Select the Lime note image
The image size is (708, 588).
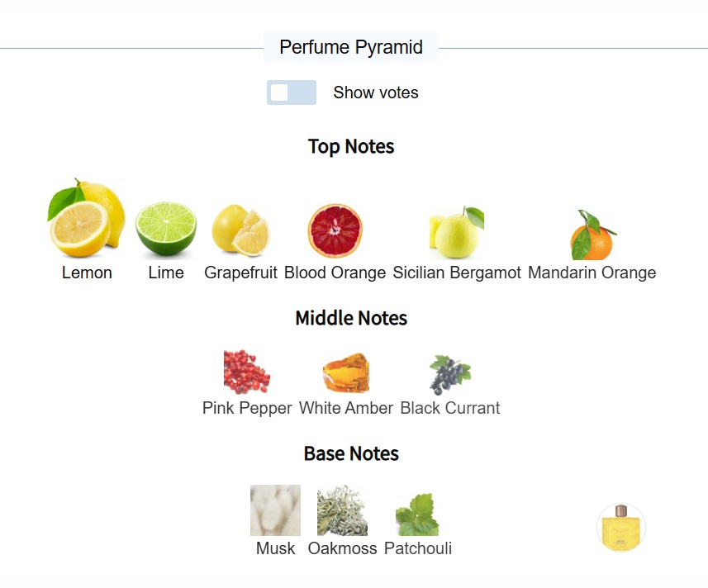point(166,230)
